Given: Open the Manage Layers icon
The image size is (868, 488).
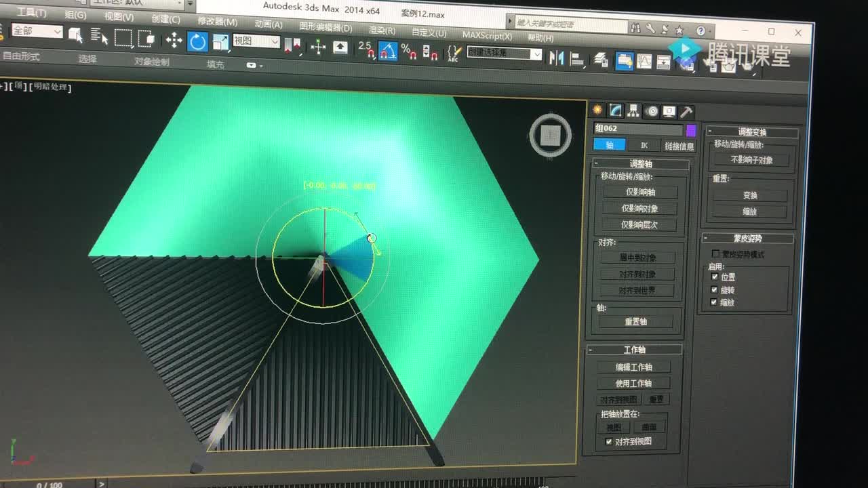Looking at the screenshot, I should (601, 60).
